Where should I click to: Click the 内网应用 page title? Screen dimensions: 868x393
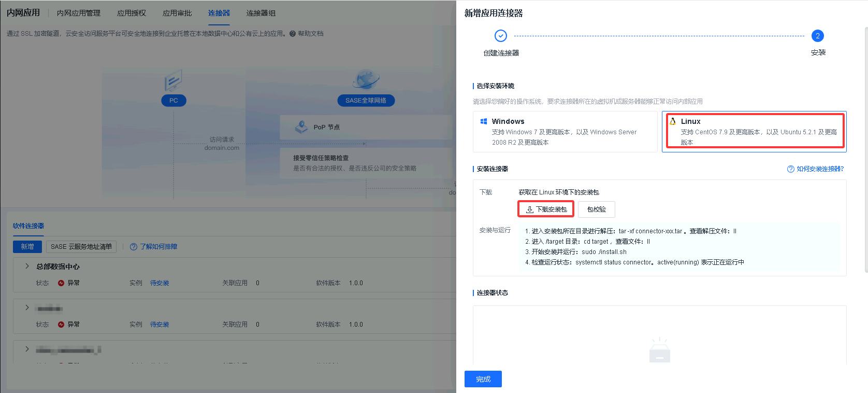pyautogui.click(x=23, y=12)
